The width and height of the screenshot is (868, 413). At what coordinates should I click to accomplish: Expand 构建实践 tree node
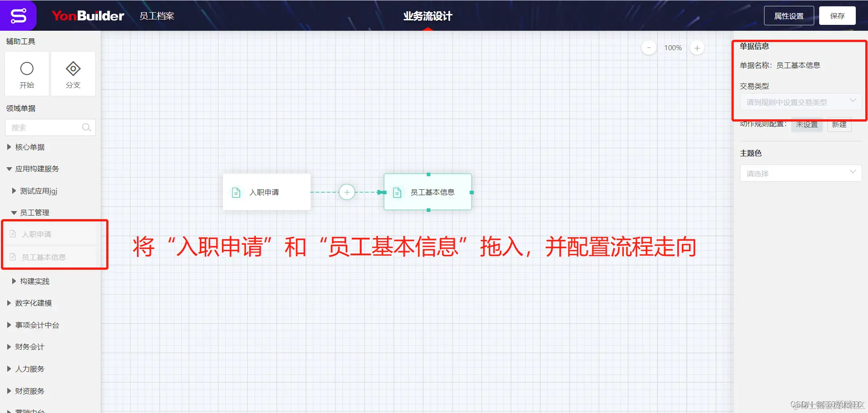click(x=14, y=281)
